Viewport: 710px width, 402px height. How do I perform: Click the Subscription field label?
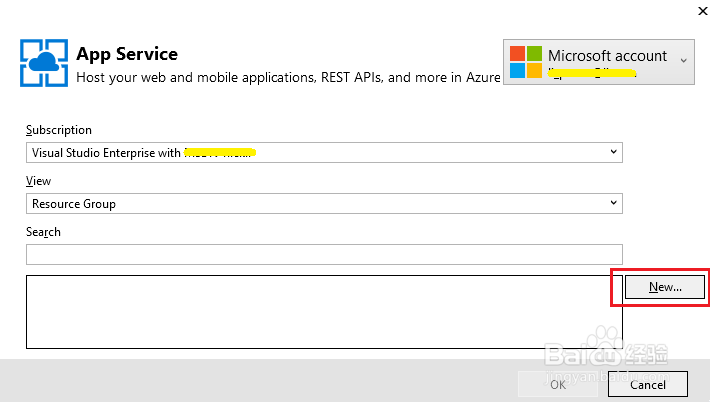point(59,130)
